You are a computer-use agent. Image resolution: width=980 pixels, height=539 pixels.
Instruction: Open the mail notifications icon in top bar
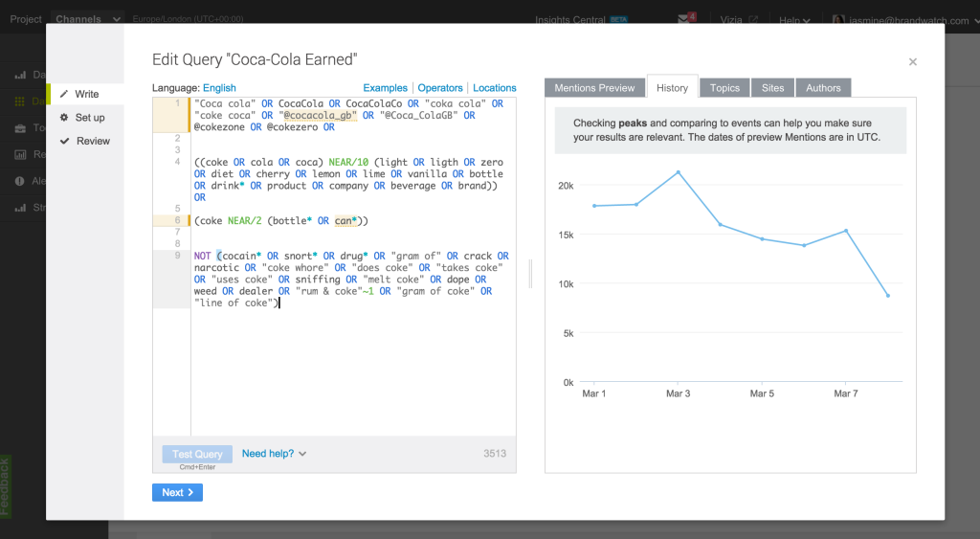point(684,19)
